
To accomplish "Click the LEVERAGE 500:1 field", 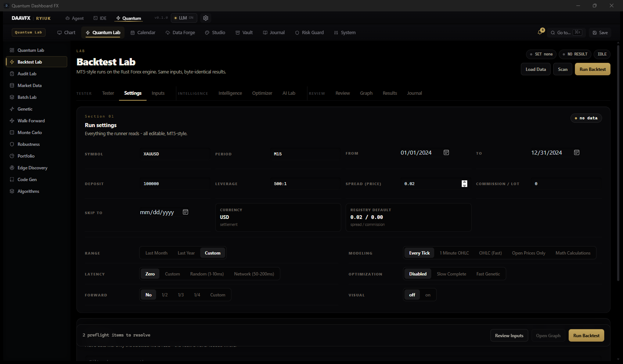I will 305,184.
